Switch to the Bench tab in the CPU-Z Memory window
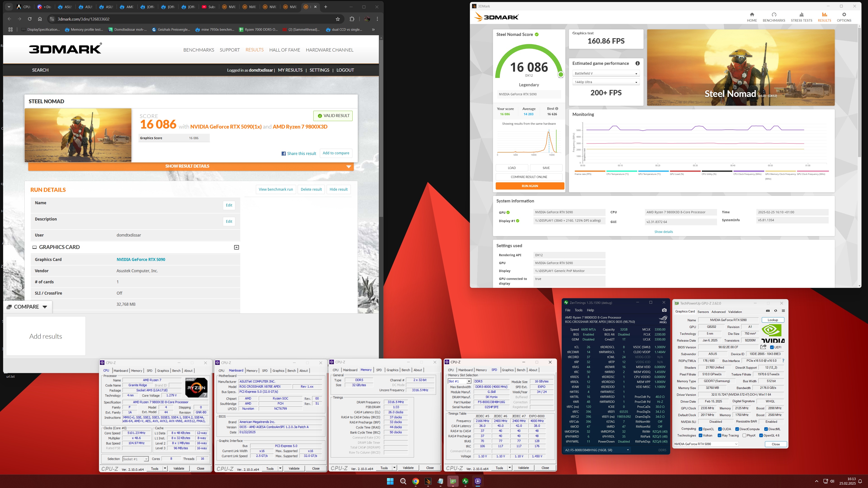This screenshot has width=868, height=488. click(406, 370)
